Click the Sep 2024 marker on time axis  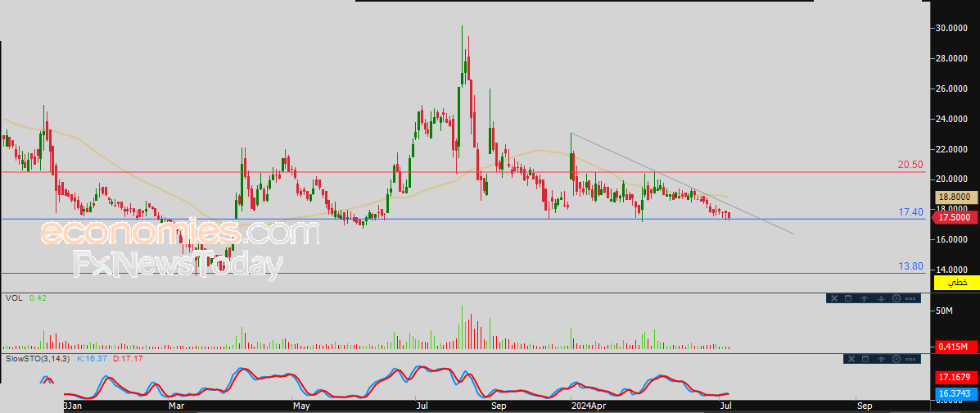coord(865,405)
